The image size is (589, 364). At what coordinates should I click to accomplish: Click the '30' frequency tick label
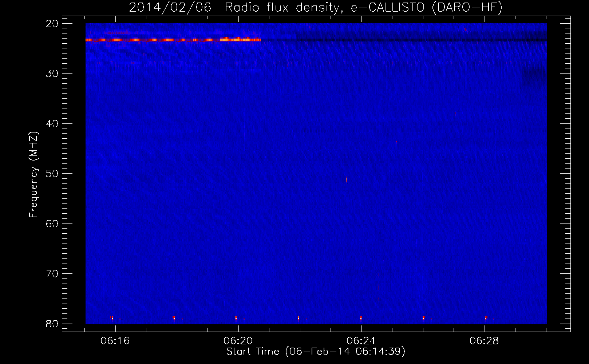tap(52, 74)
